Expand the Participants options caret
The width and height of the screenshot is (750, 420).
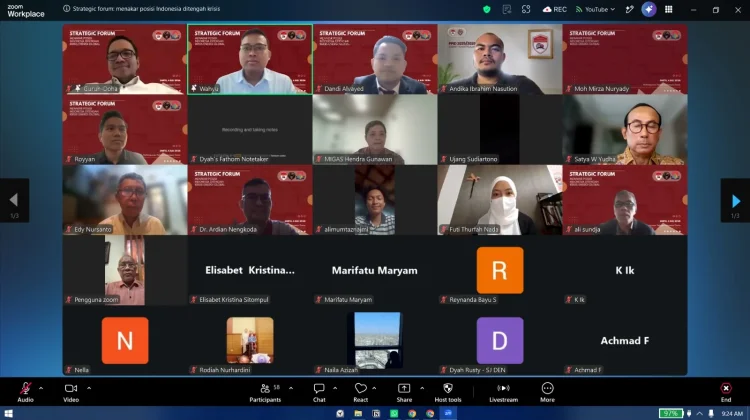point(291,388)
